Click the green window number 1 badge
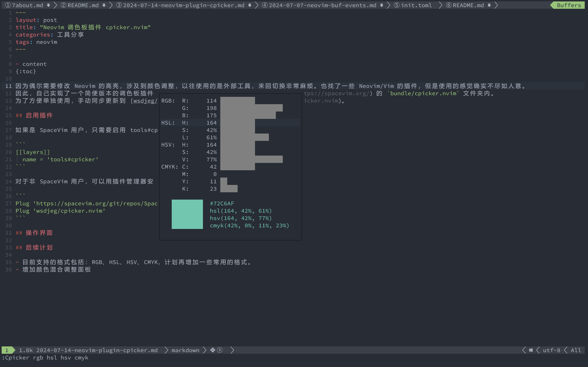The width and height of the screenshot is (588, 367). pos(7,350)
